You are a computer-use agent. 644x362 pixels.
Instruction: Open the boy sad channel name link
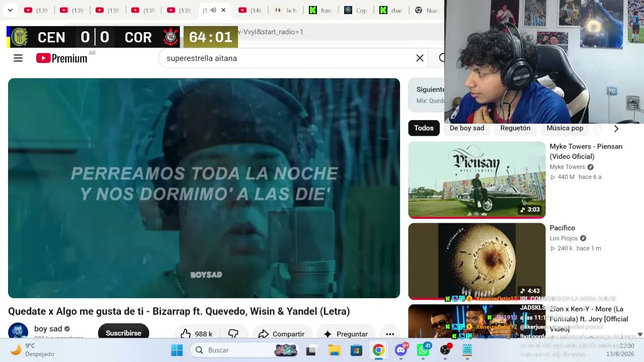tap(48, 329)
